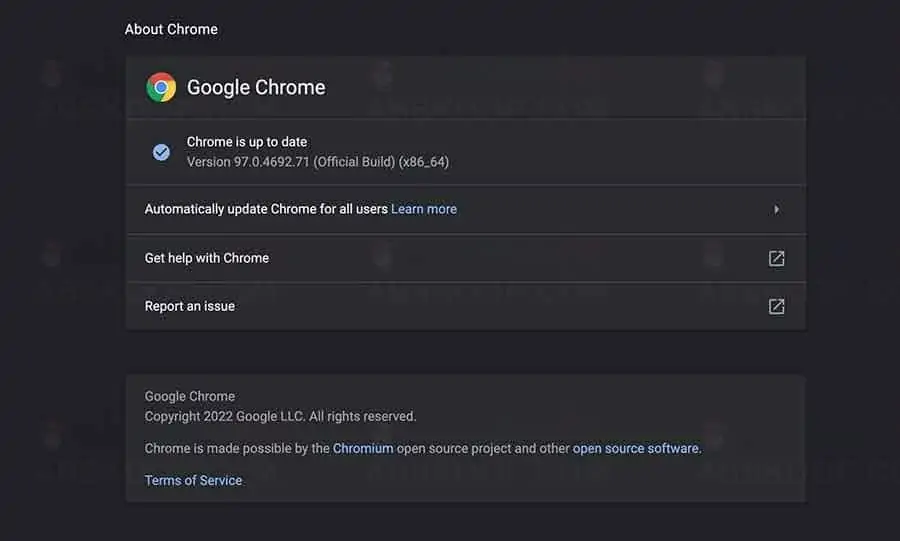Click external link icon for Get help
This screenshot has height=541, width=900.
[x=776, y=258]
